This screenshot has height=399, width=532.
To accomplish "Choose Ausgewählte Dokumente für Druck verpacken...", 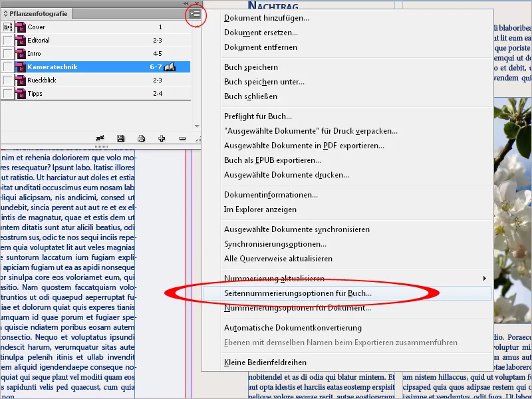I will pyautogui.click(x=311, y=131).
